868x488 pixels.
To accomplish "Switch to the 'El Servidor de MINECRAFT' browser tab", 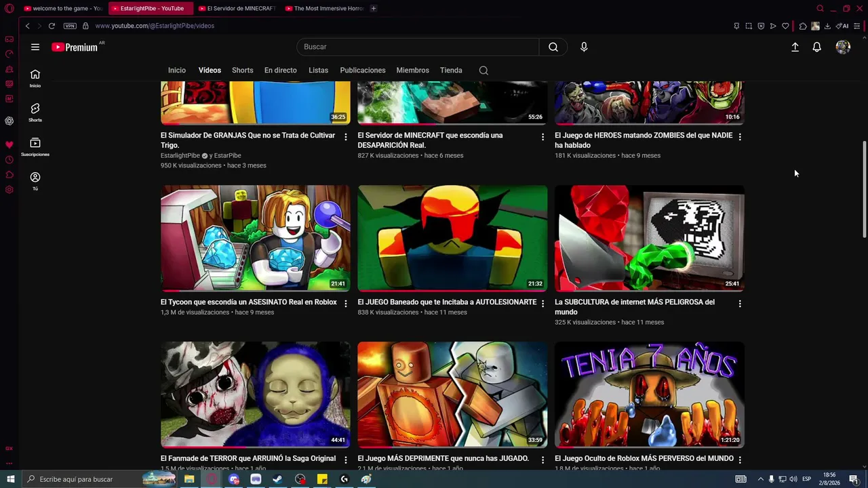I will coord(237,8).
